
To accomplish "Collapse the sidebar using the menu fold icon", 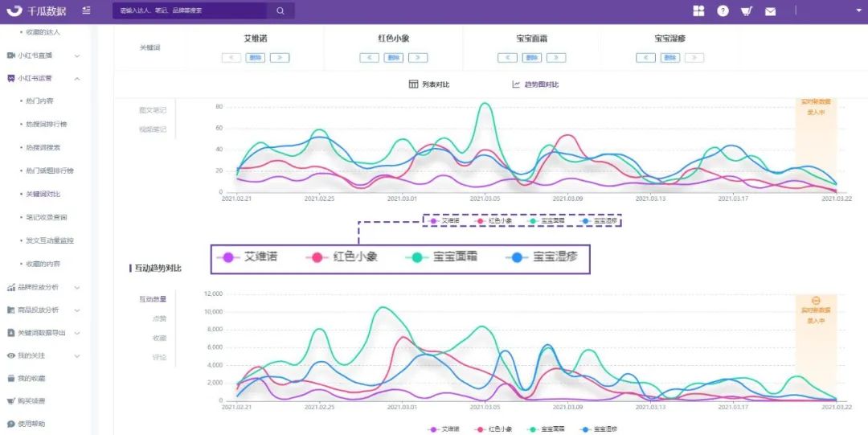I will coord(86,10).
